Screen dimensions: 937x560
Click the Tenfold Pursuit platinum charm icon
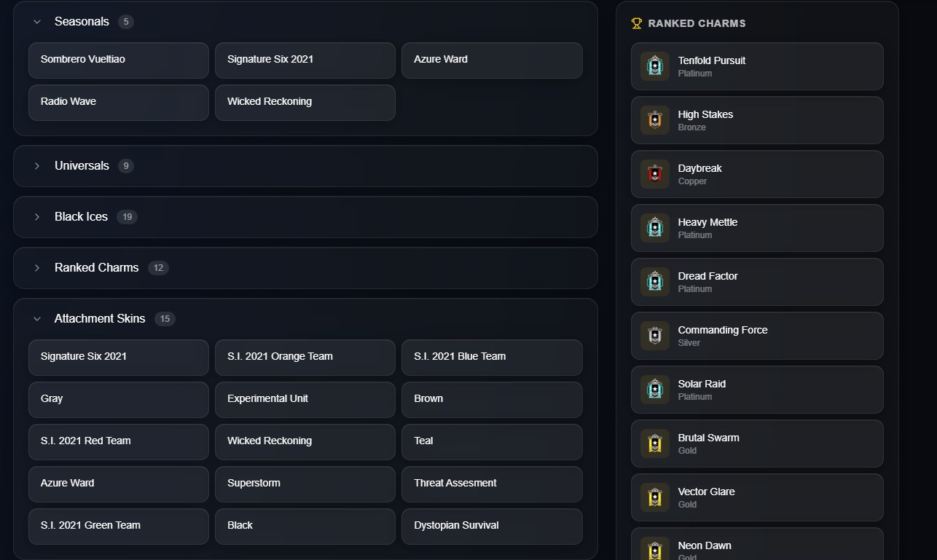pos(654,66)
